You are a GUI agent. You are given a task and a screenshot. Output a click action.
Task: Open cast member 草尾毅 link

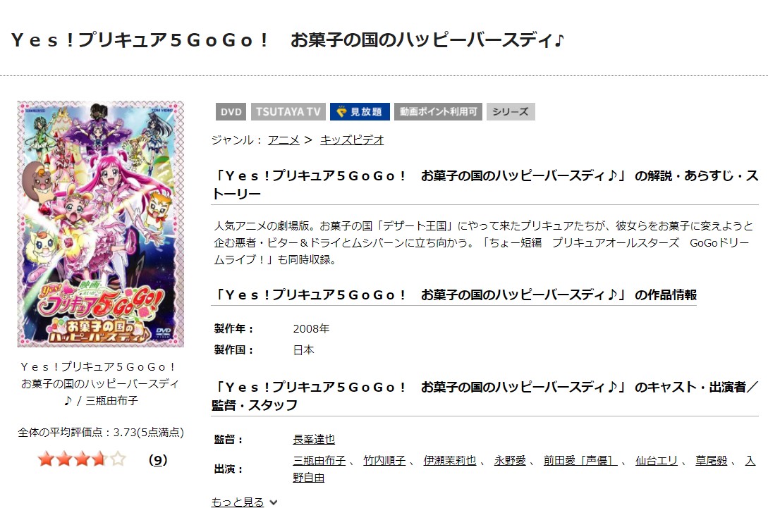[711, 461]
